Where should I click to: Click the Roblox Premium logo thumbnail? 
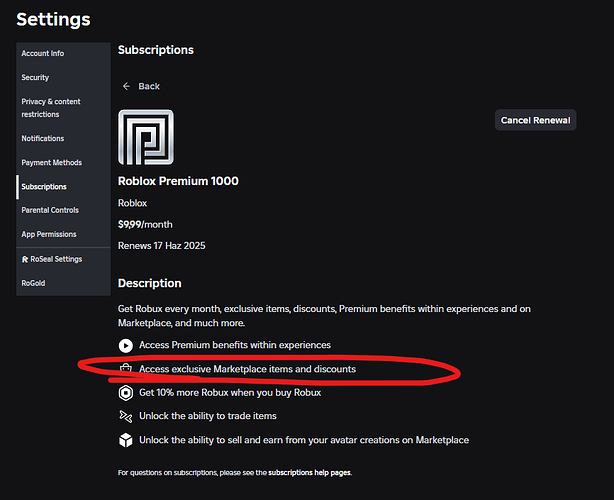click(x=146, y=137)
